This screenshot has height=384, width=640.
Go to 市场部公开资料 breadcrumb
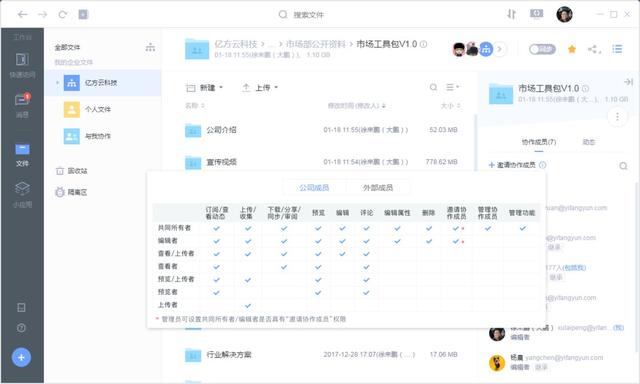(x=316, y=44)
